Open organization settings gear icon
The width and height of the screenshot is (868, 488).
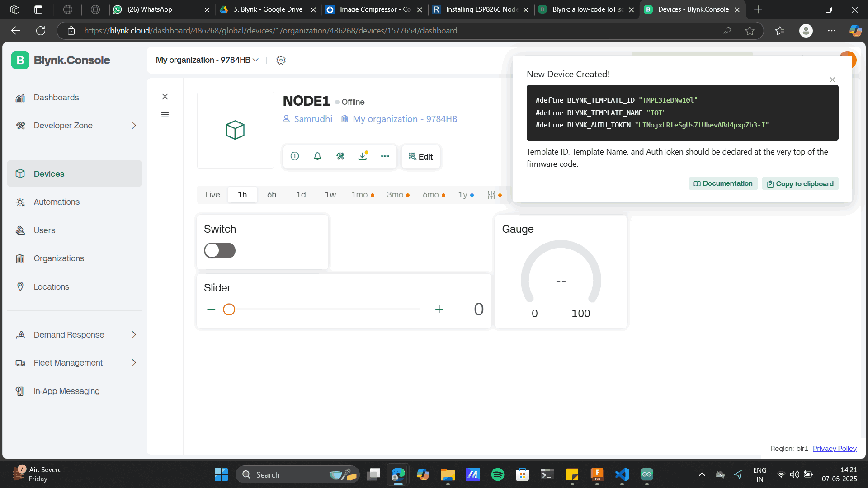tap(281, 60)
